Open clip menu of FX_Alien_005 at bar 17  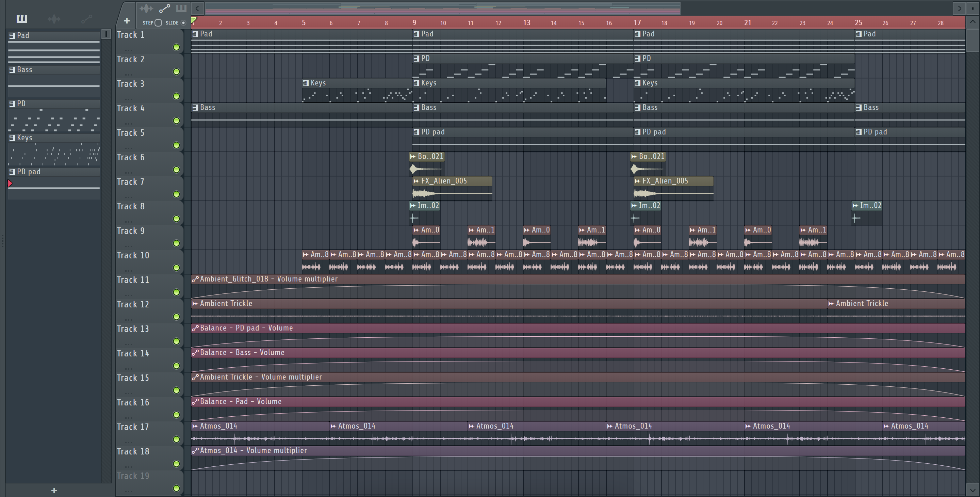pyautogui.click(x=637, y=181)
